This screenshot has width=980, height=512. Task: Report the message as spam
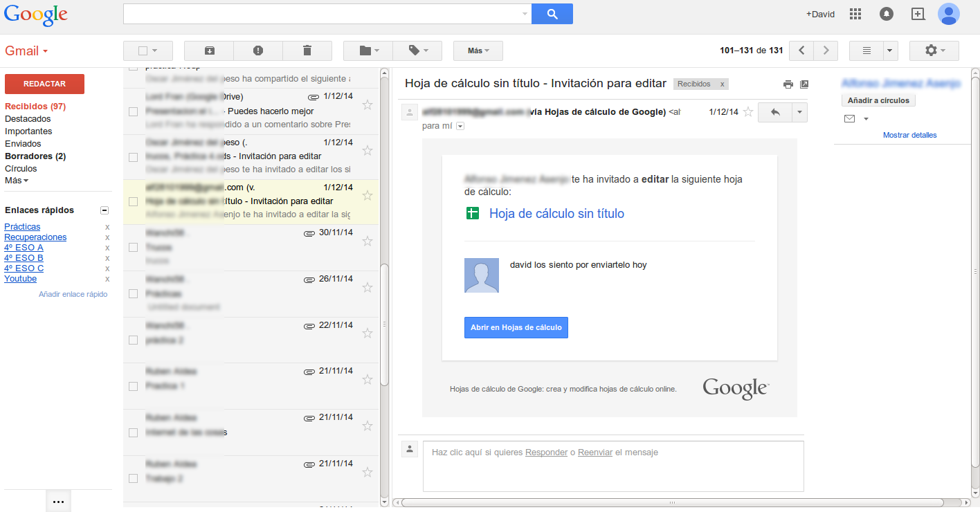258,51
